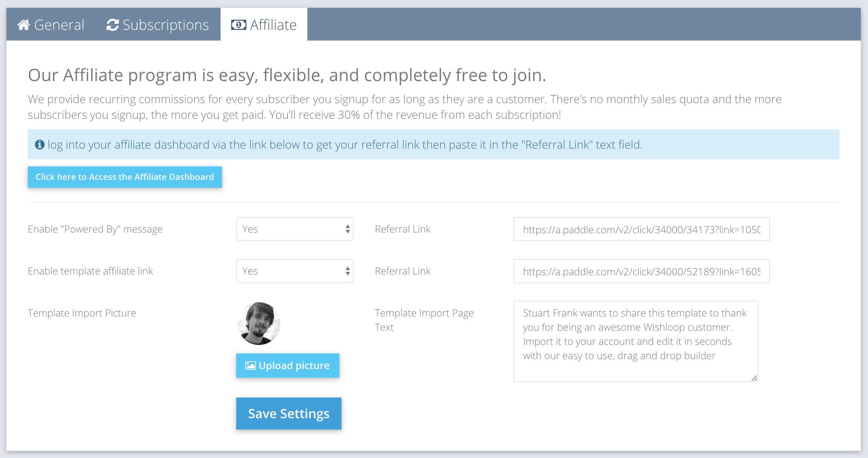The width and height of the screenshot is (868, 458).
Task: Switch to the Subscriptions tab
Action: pos(158,25)
